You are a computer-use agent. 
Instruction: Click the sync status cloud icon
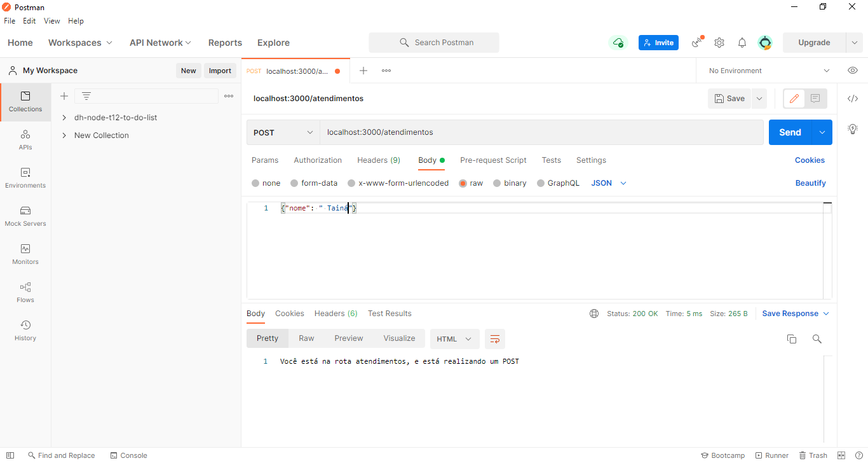point(618,43)
